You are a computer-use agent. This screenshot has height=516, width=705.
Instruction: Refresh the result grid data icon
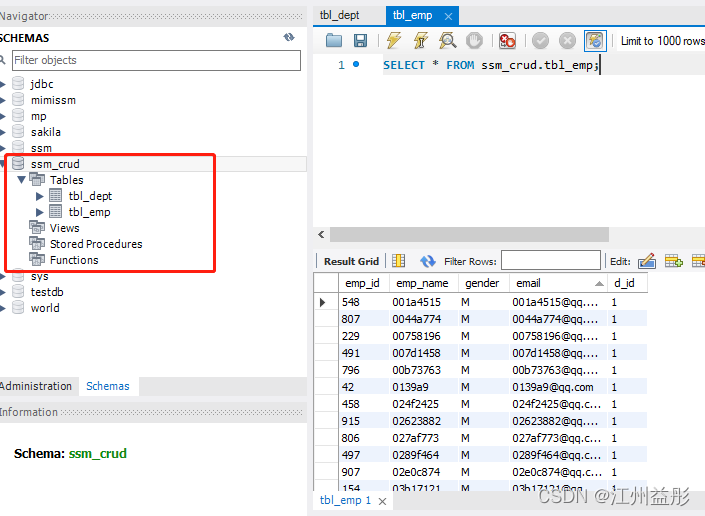point(428,261)
